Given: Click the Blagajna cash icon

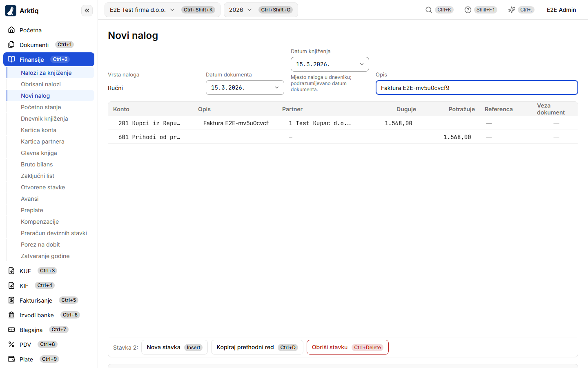Looking at the screenshot, I should pos(11,330).
